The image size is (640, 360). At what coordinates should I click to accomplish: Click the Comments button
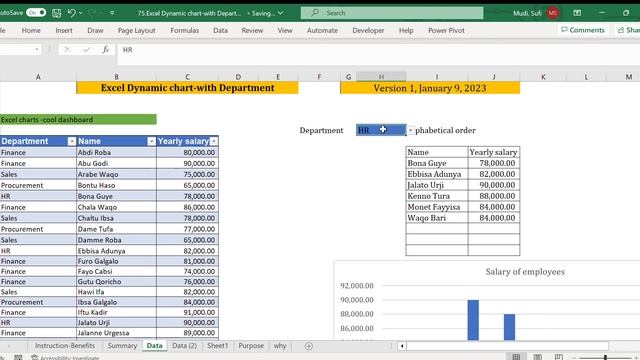[583, 30]
